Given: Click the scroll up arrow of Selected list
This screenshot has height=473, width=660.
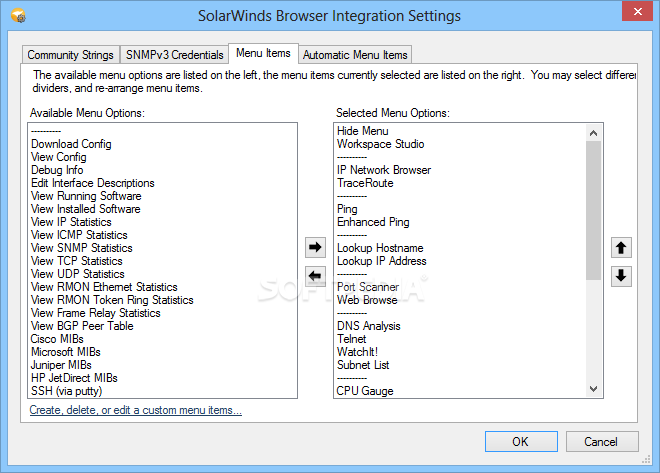Looking at the screenshot, I should click(593, 133).
